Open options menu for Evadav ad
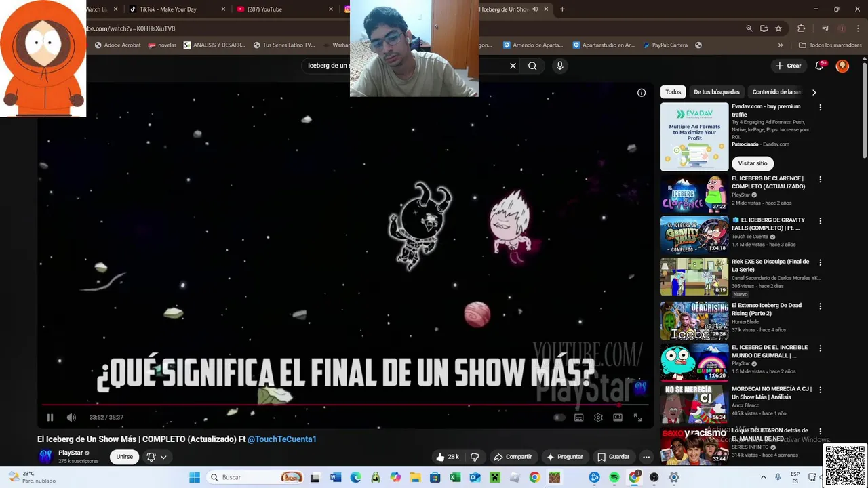The width and height of the screenshot is (868, 488). click(820, 107)
